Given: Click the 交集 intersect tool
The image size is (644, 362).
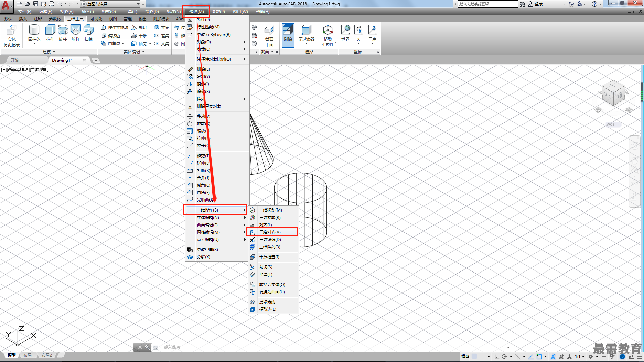Looking at the screenshot, I should click(x=161, y=44).
